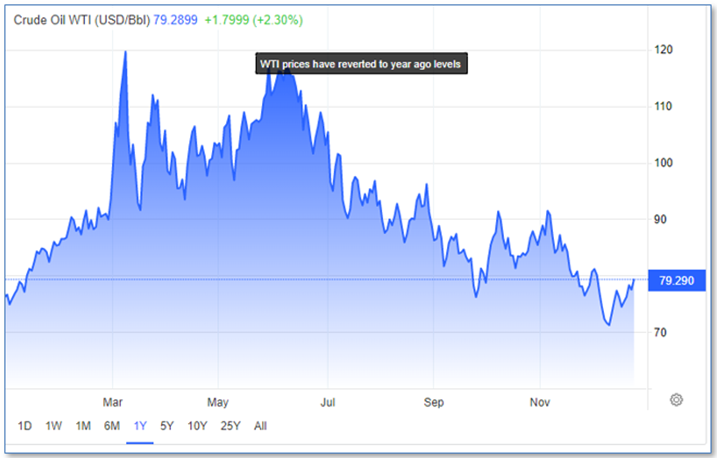
Task: Click the 120 y-axis label
Action: (663, 50)
